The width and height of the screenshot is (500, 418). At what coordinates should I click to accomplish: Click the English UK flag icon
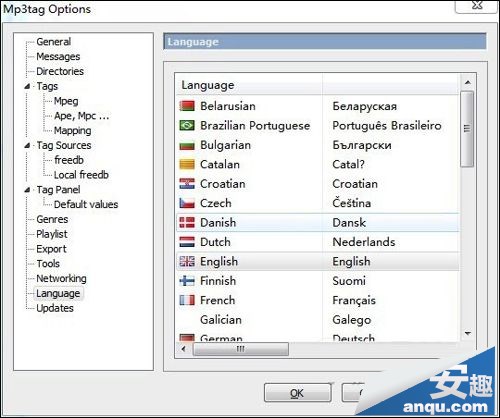187,261
